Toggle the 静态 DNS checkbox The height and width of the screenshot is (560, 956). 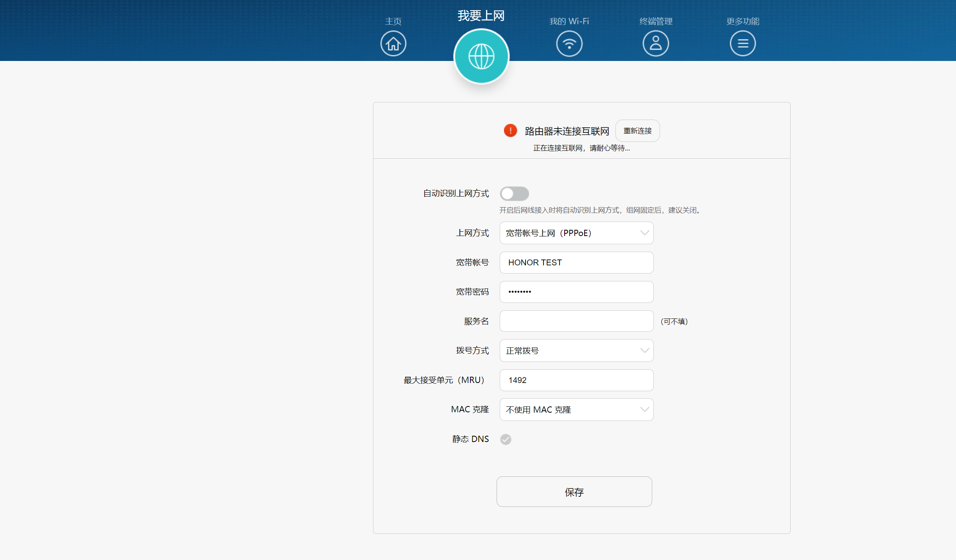(505, 439)
